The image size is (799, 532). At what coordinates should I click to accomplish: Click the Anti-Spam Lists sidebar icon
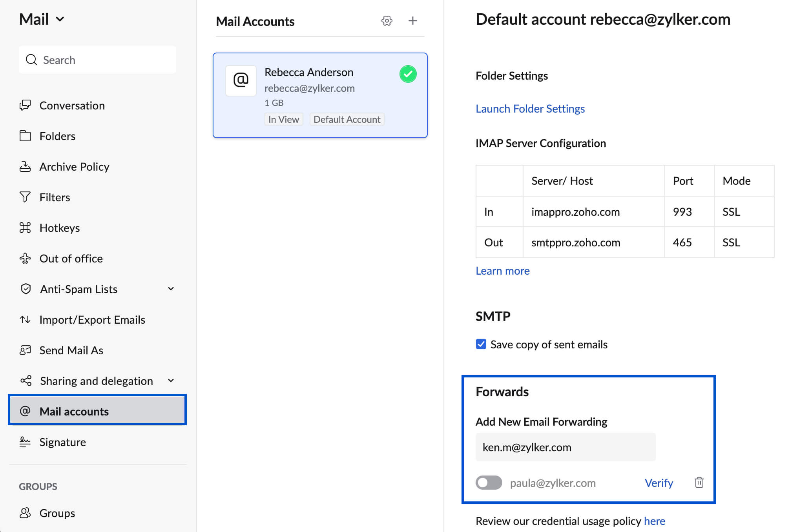pyautogui.click(x=25, y=289)
